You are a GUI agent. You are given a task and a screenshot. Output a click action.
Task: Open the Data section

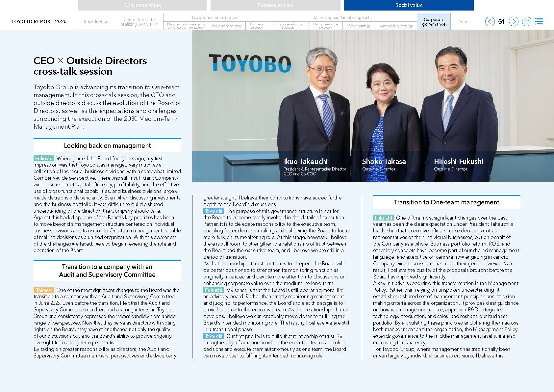tap(462, 22)
